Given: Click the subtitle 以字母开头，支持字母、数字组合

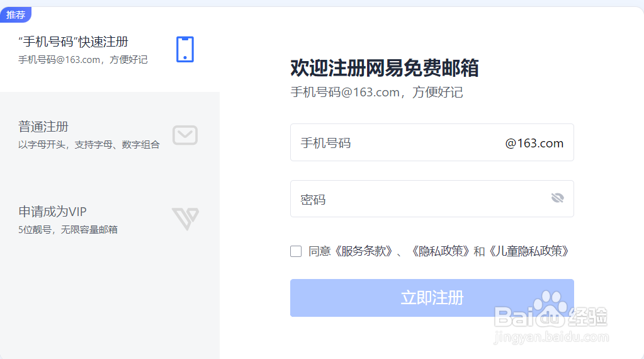Looking at the screenshot, I should click(x=89, y=145).
